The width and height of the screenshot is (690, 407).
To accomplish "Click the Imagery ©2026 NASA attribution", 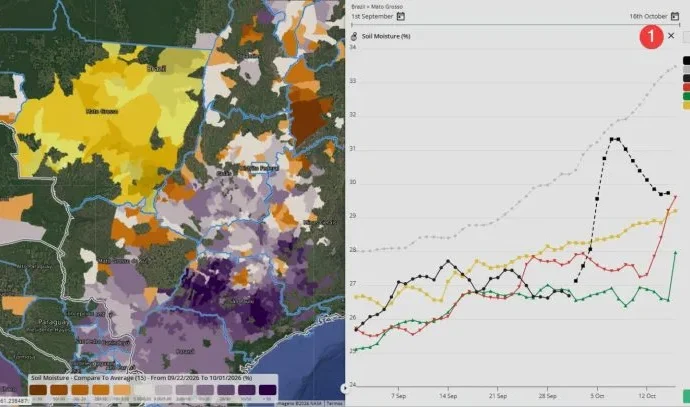I will tap(301, 403).
